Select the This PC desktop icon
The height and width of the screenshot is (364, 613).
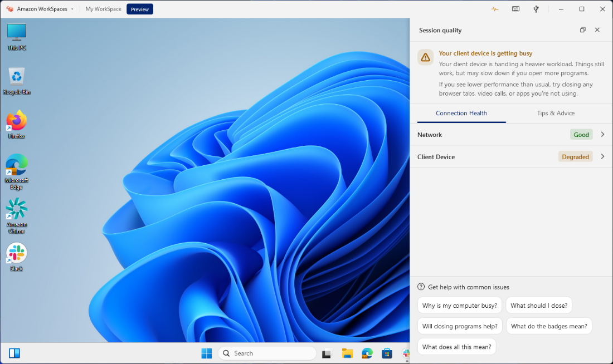pyautogui.click(x=16, y=37)
